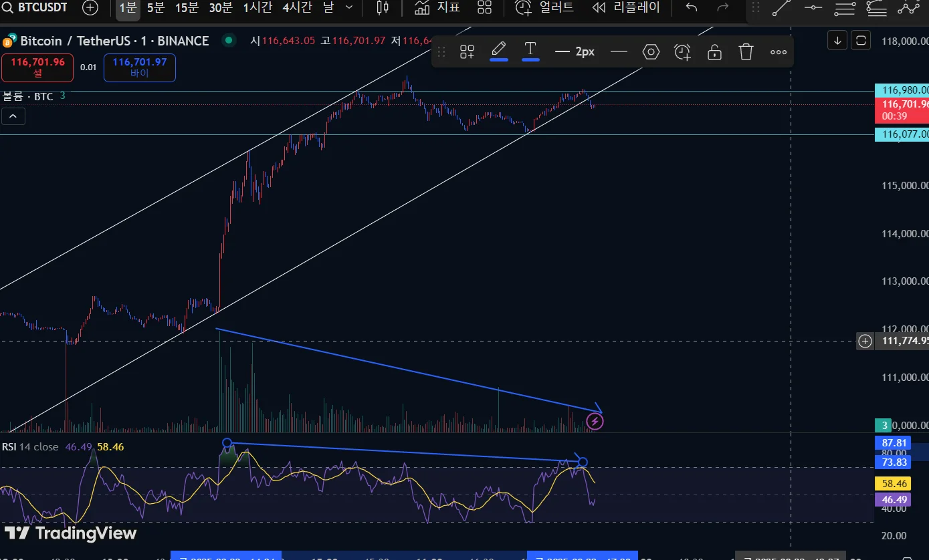
Task: Select the horizontal line tool in favorites bar
Action: point(813,8)
